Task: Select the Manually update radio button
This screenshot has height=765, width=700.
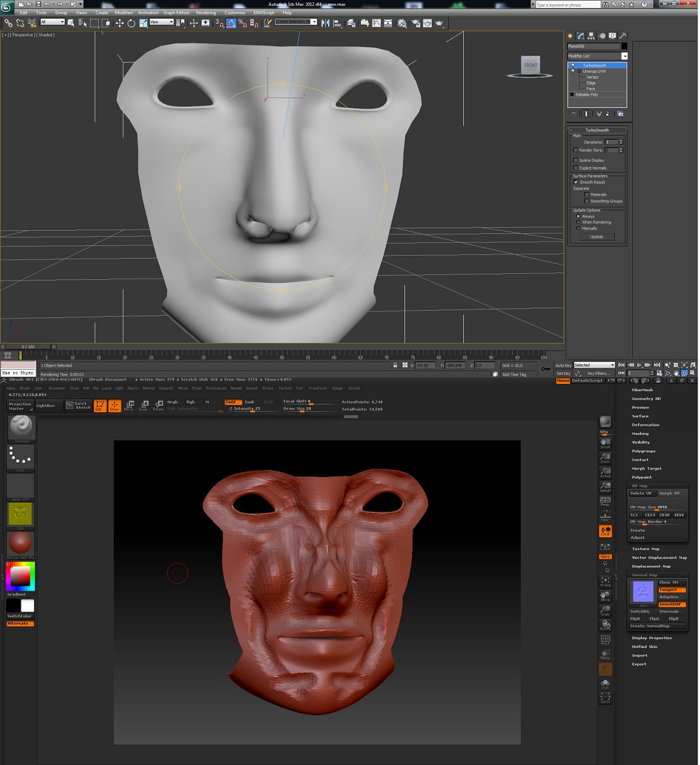Action: (x=578, y=228)
